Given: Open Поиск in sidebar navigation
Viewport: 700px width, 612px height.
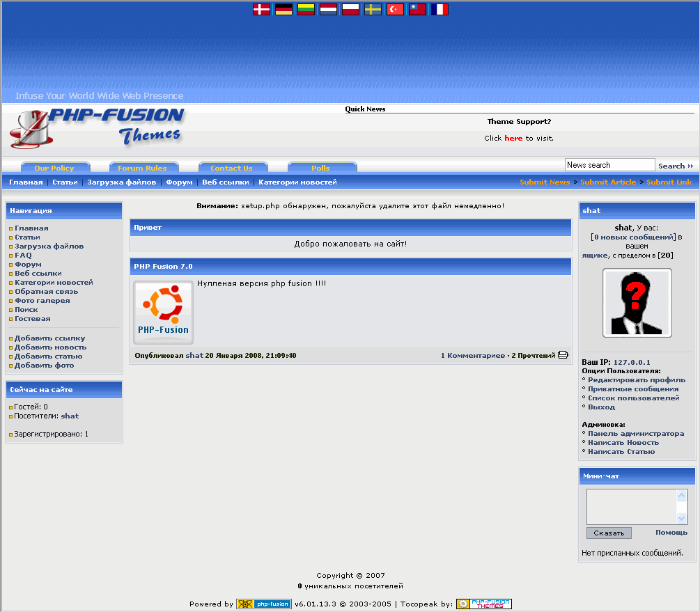Looking at the screenshot, I should [x=26, y=309].
